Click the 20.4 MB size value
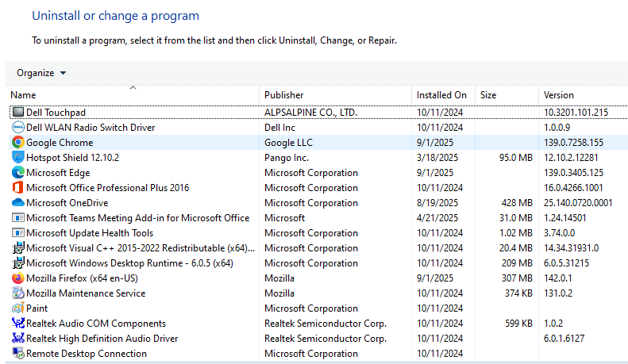The image size is (628, 364). point(516,248)
